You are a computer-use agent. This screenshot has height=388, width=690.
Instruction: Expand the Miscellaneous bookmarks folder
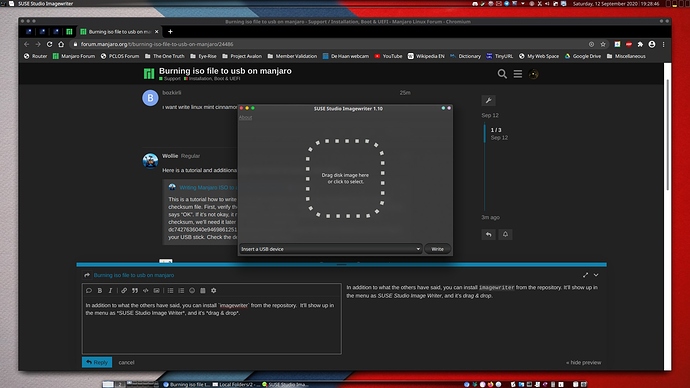[x=626, y=56]
